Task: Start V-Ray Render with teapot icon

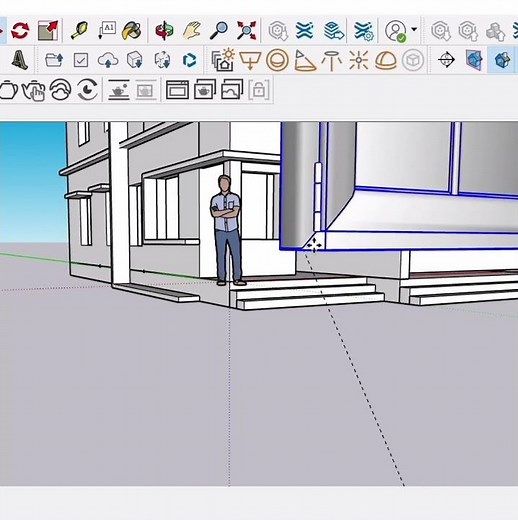Action: (8, 89)
